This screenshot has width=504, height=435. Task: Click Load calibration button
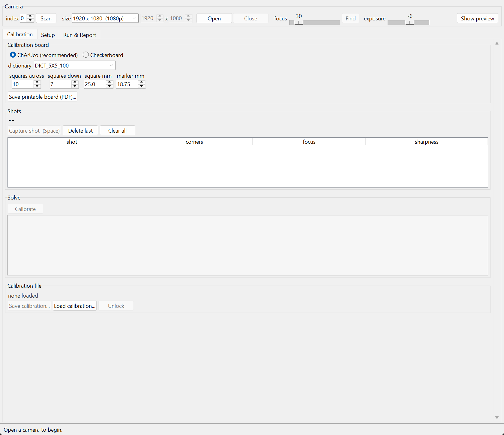point(75,306)
